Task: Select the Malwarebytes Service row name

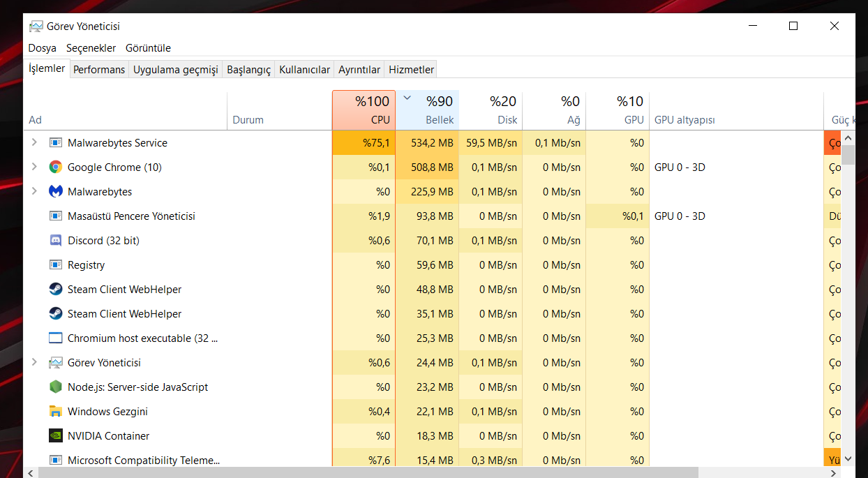Action: (117, 143)
